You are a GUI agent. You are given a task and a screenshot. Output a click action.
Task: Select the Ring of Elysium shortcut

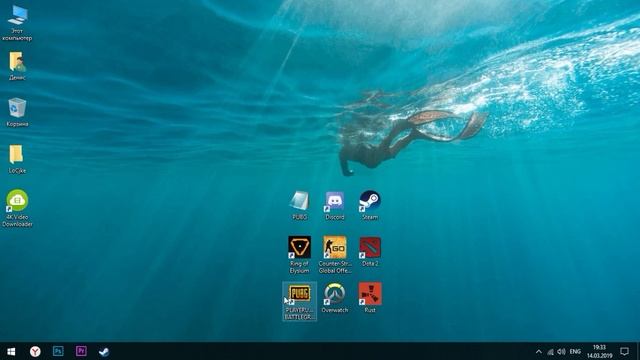tap(300, 255)
